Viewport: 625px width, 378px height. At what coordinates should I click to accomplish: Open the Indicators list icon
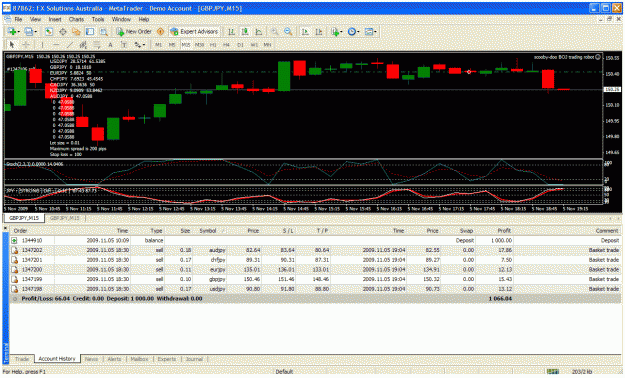335,32
